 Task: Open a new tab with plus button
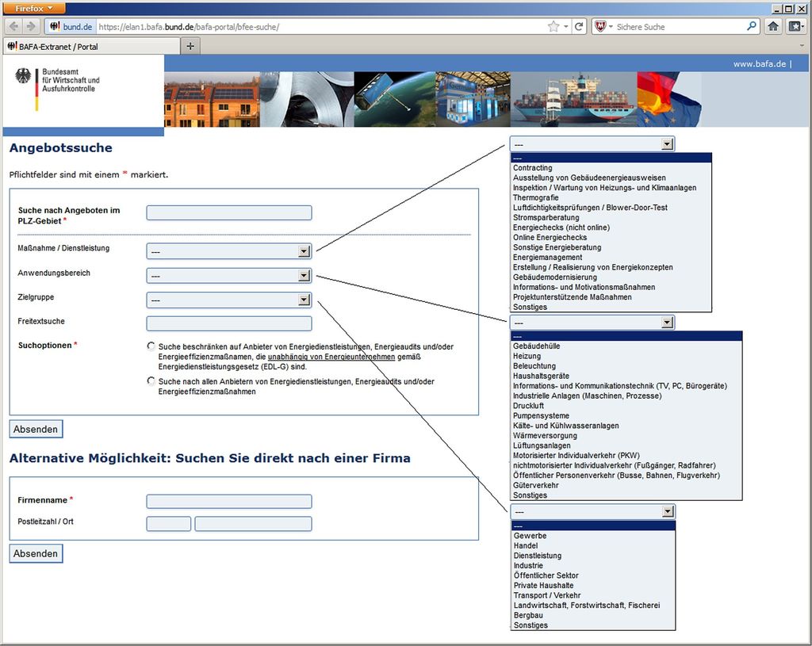[190, 46]
